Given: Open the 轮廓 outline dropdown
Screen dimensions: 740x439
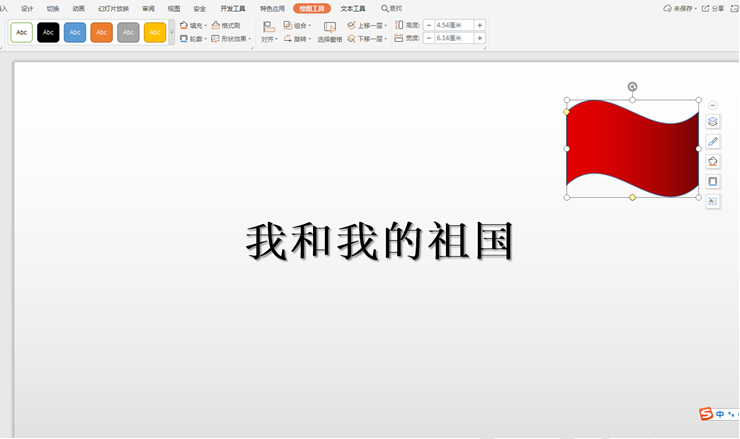Looking at the screenshot, I should pyautogui.click(x=193, y=39).
